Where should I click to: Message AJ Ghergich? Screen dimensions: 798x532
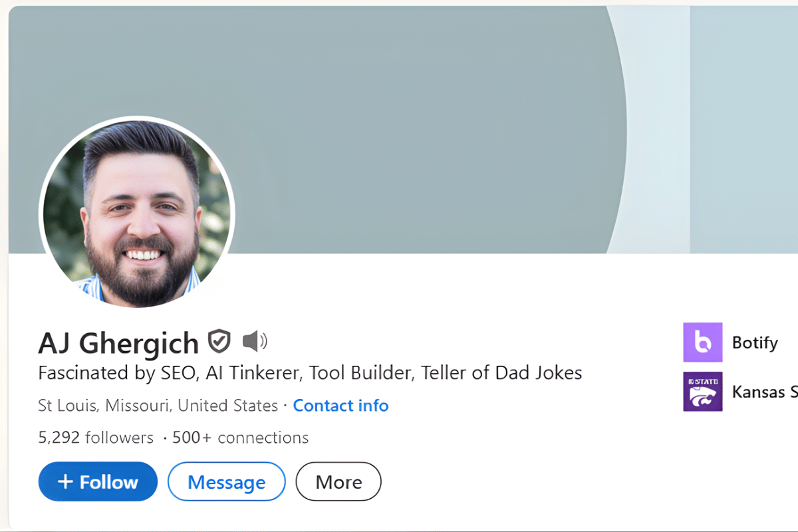point(226,481)
